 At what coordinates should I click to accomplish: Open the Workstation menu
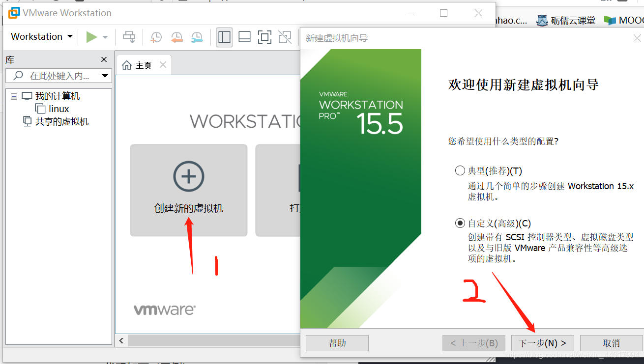pyautogui.click(x=42, y=37)
